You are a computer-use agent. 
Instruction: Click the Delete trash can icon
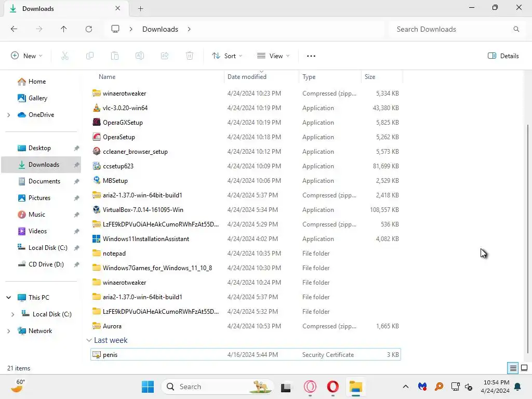pyautogui.click(x=190, y=56)
